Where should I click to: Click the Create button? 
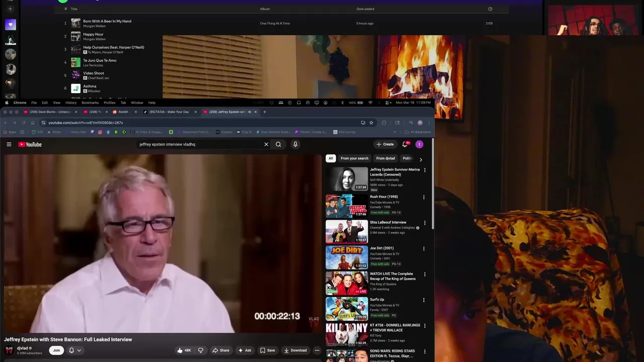(385, 144)
